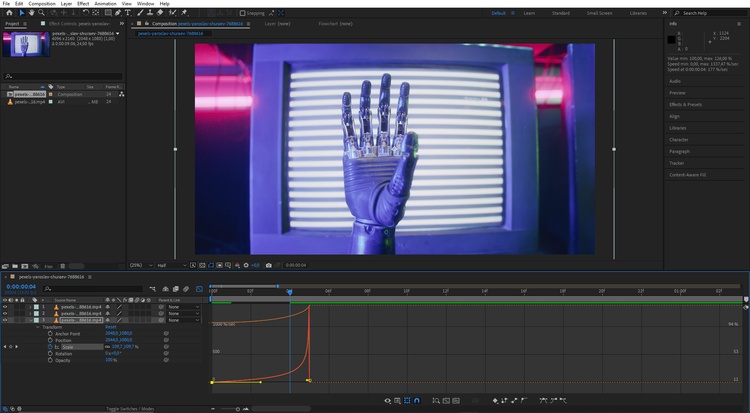The image size is (750, 413).
Task: Click the timeline layer search field
Action: point(93,289)
